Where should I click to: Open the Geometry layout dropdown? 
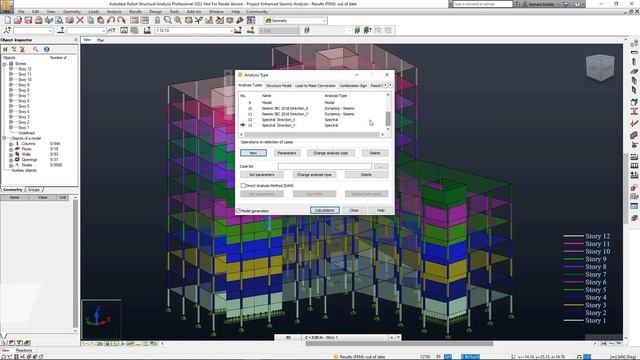pyautogui.click(x=296, y=20)
